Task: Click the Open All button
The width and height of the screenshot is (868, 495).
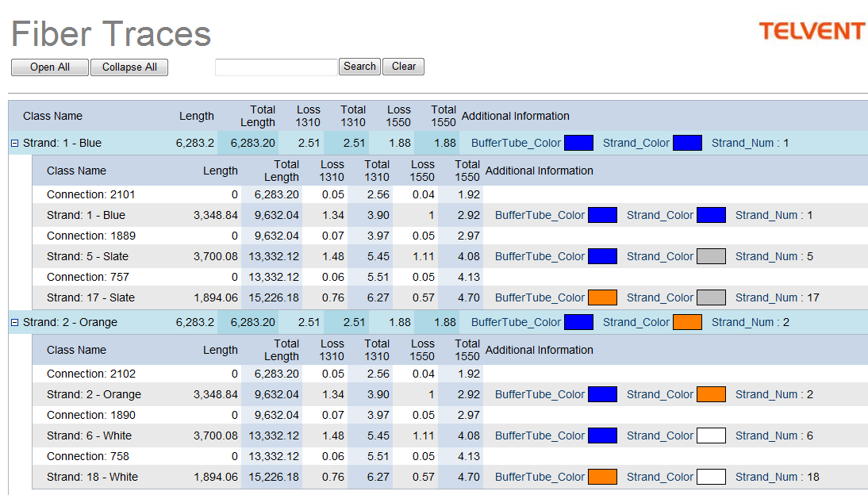Action: 50,67
